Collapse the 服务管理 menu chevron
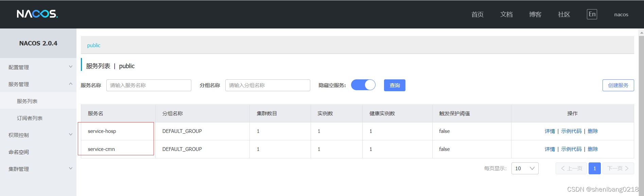The image size is (644, 196). pyautogui.click(x=71, y=84)
